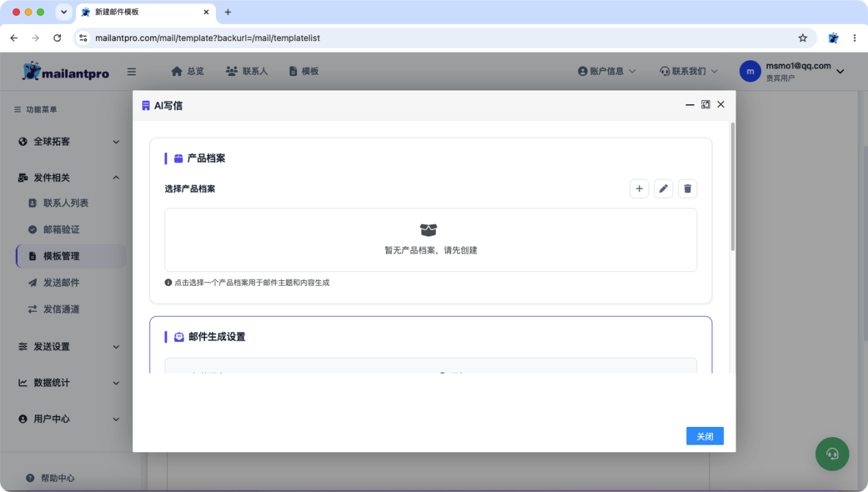Image resolution: width=868 pixels, height=492 pixels.
Task: Expand the 联系我们 dropdown
Action: point(688,71)
